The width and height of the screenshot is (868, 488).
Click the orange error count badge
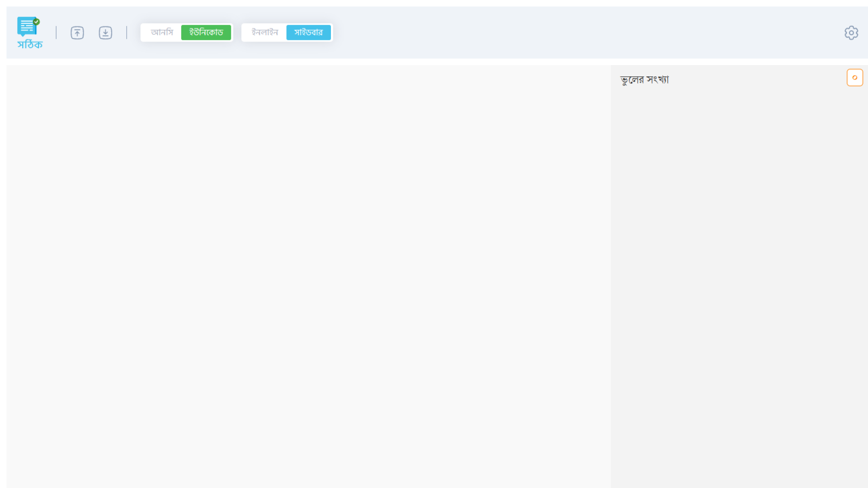(x=854, y=78)
